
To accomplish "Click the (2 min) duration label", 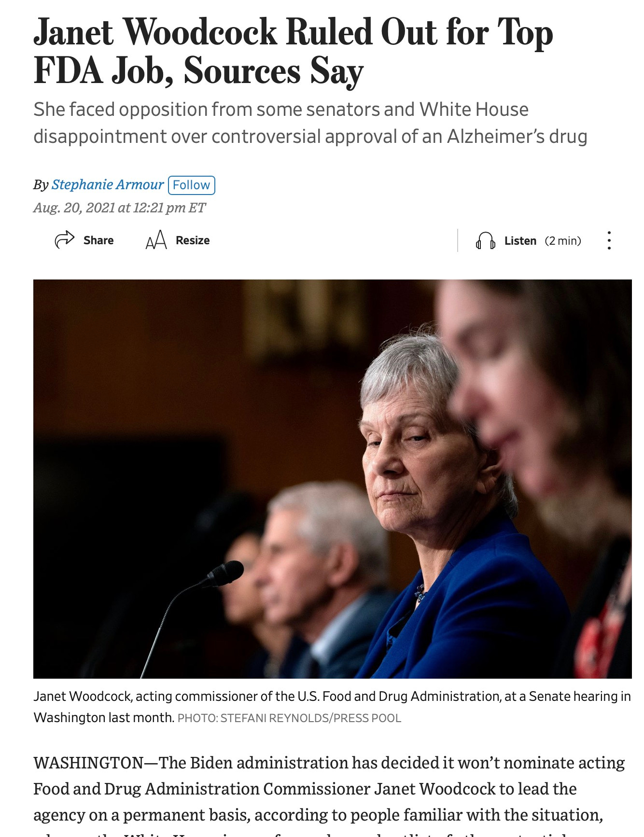I will click(x=563, y=240).
